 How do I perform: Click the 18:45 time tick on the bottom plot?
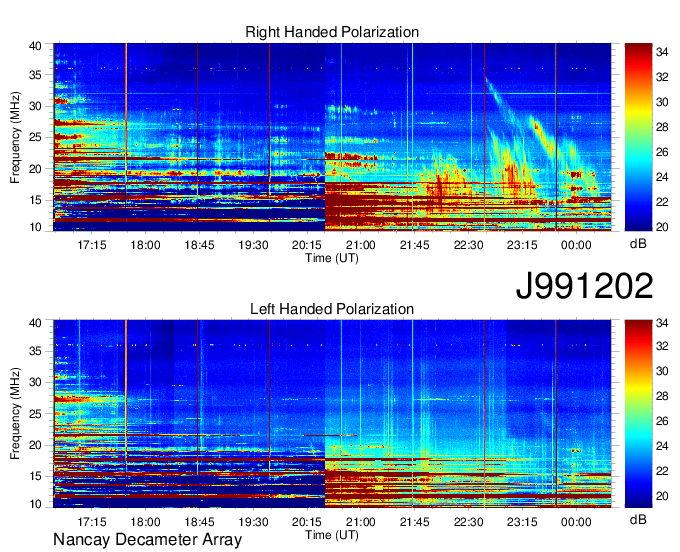(199, 522)
